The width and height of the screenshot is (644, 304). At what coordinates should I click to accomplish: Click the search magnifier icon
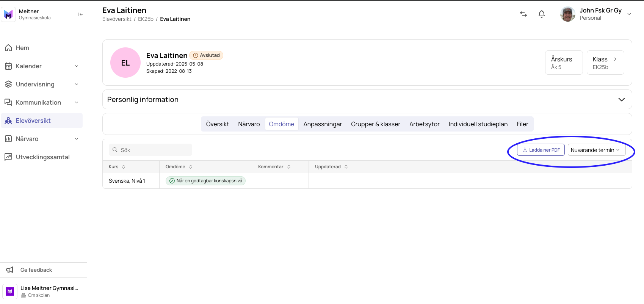pos(115,150)
